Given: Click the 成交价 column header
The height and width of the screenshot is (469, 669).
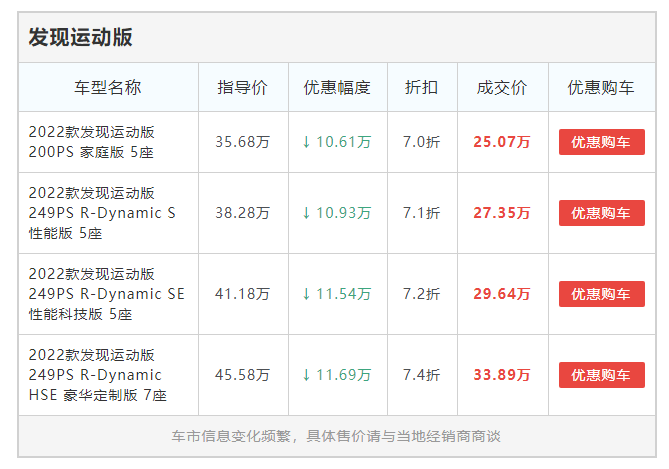Looking at the screenshot, I should pos(502,87).
